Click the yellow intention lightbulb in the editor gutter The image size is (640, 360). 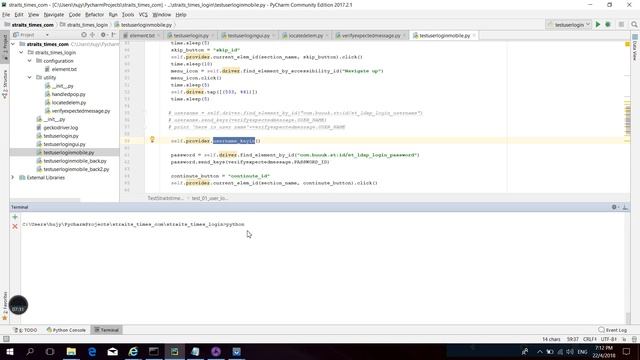point(152,140)
